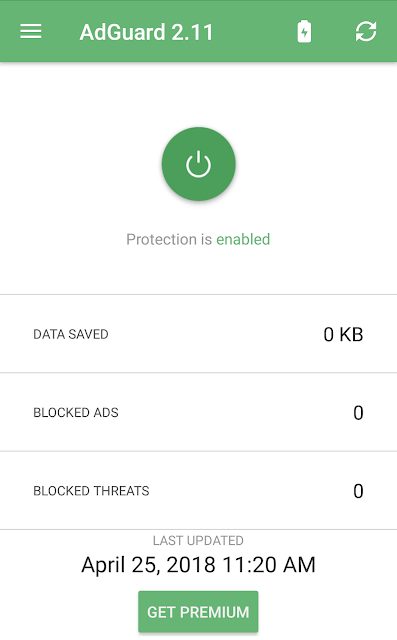Click the 'Protection is' status text
397x640 pixels.
[x=169, y=239]
